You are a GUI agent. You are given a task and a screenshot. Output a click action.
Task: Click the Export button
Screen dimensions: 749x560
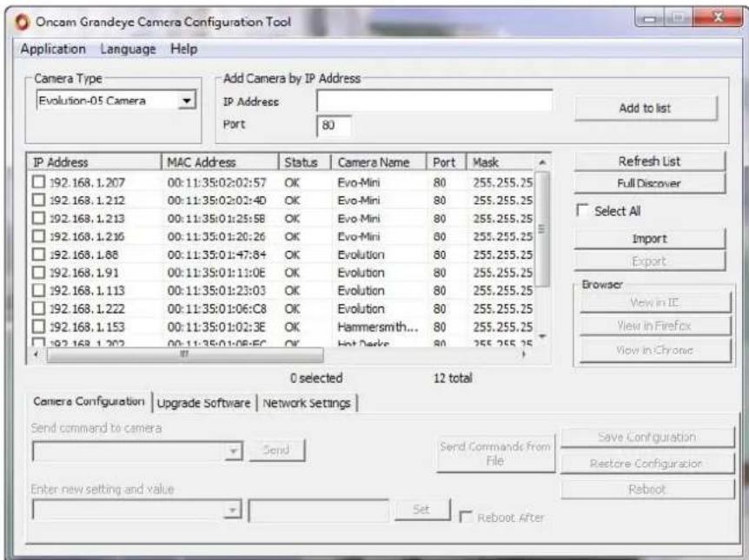[x=649, y=261]
